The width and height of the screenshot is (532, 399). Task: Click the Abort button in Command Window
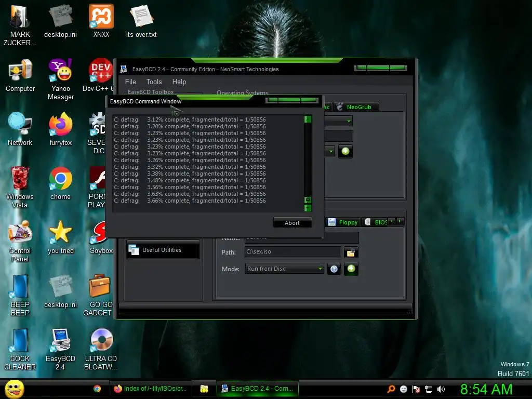point(292,223)
